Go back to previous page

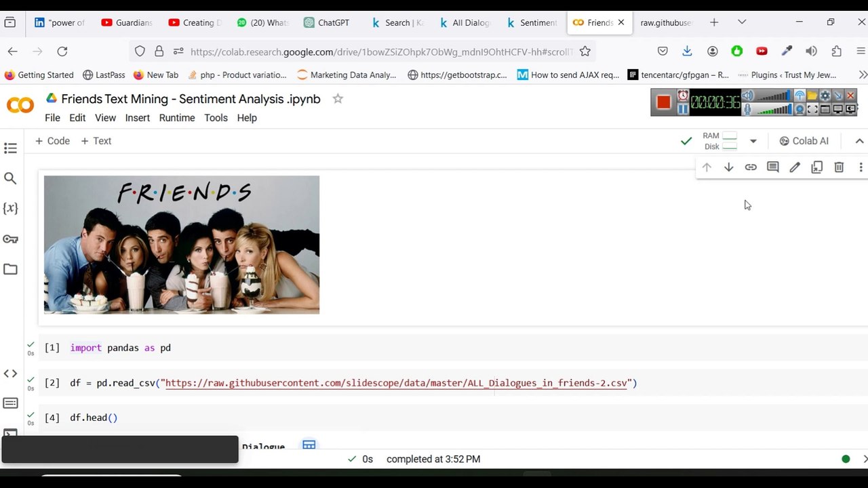[x=12, y=52]
